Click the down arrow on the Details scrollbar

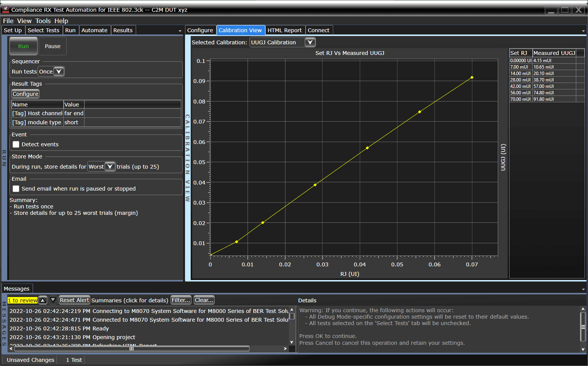(583, 349)
